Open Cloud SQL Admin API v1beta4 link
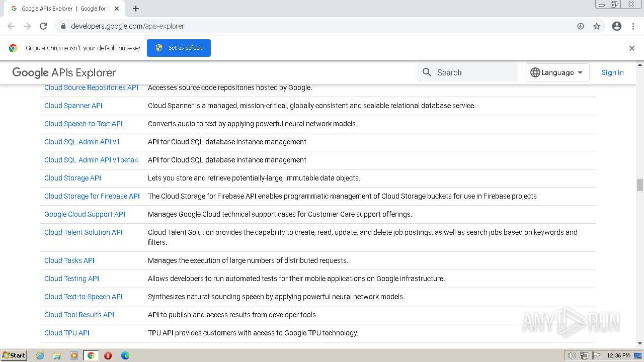The height and width of the screenshot is (362, 644). [91, 160]
